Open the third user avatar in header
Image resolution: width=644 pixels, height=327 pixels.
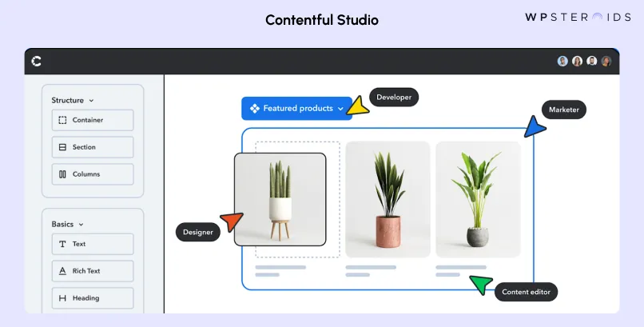point(592,62)
